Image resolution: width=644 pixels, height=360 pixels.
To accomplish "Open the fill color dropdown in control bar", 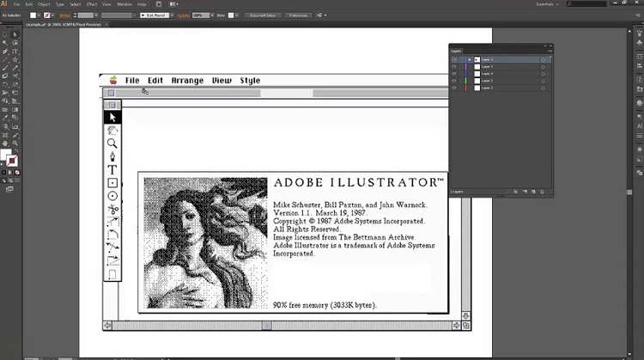I will (x=39, y=15).
